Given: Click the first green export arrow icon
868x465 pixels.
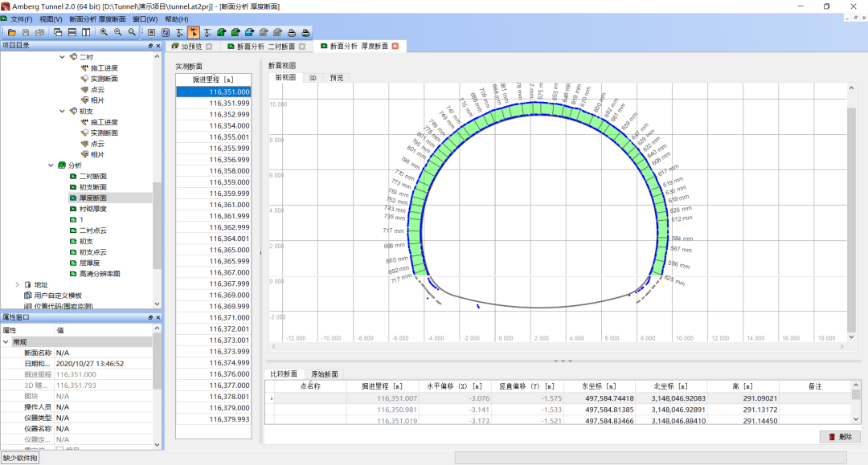Looking at the screenshot, I should 222,33.
